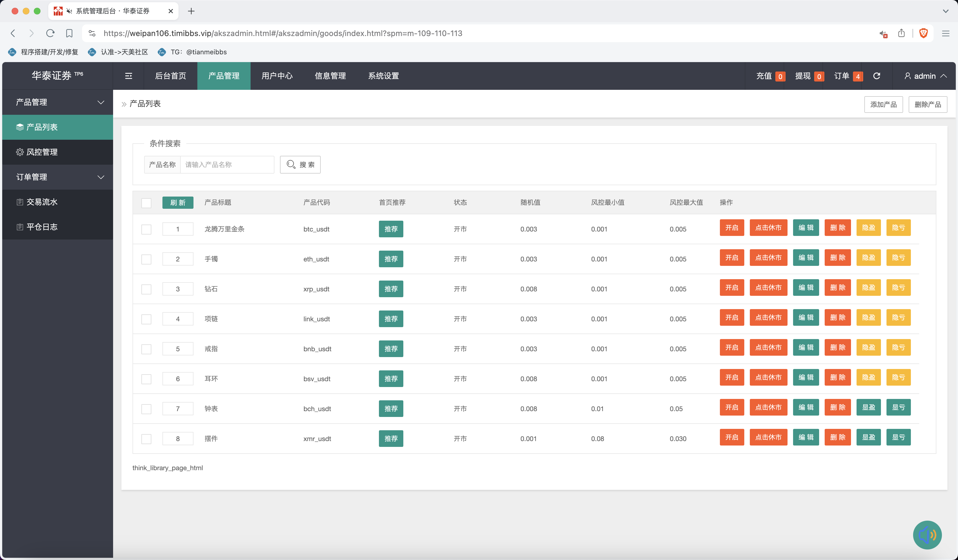Open the 后台首页 top nav tab
This screenshot has width=958, height=560.
[x=171, y=76]
